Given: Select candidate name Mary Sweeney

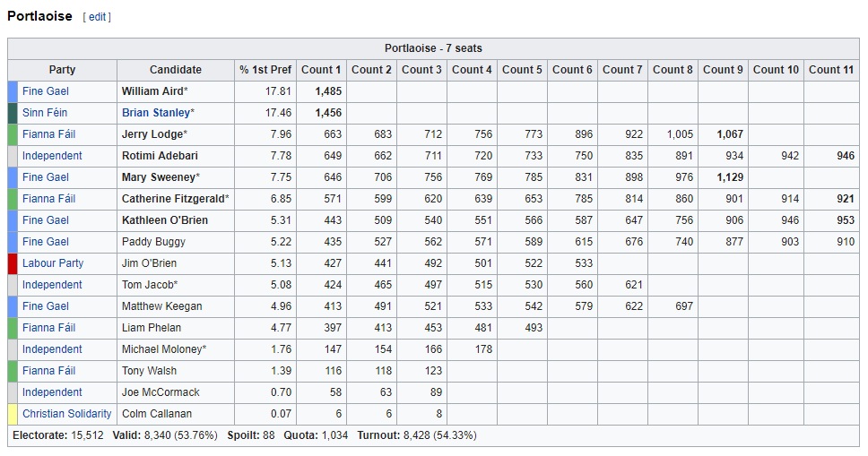Looking at the screenshot, I should pos(159,177).
